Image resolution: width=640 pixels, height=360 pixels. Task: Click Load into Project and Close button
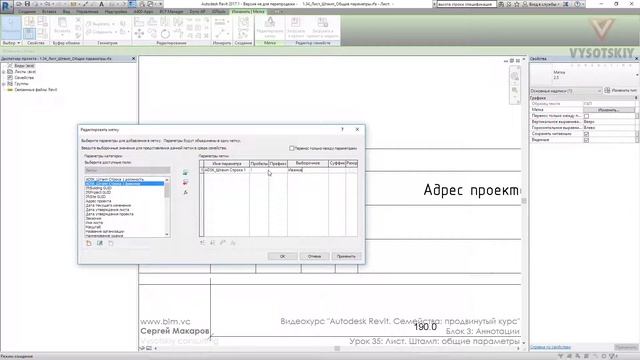(x=322, y=27)
